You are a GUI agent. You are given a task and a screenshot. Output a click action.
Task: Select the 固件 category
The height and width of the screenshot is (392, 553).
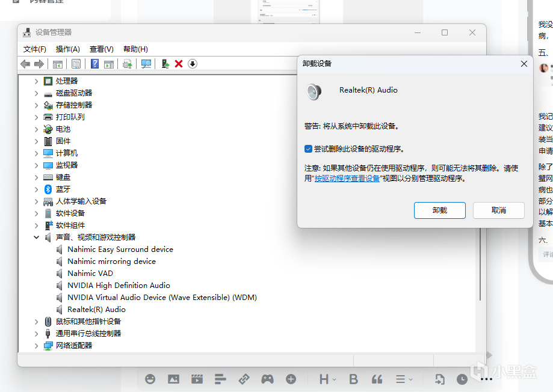[63, 141]
